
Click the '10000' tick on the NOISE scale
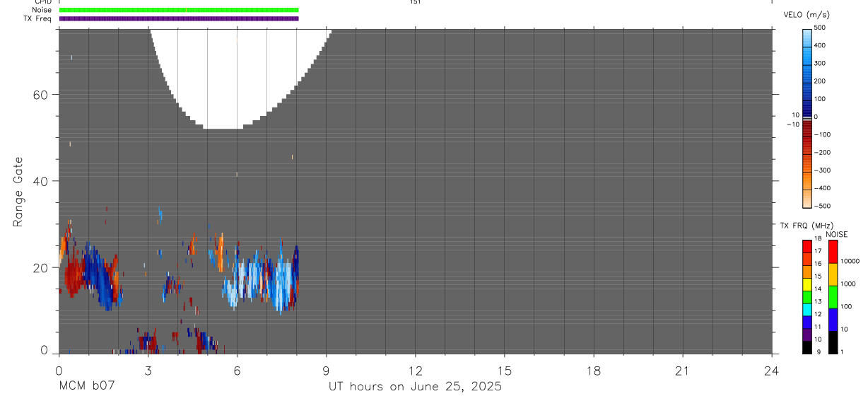click(x=850, y=261)
